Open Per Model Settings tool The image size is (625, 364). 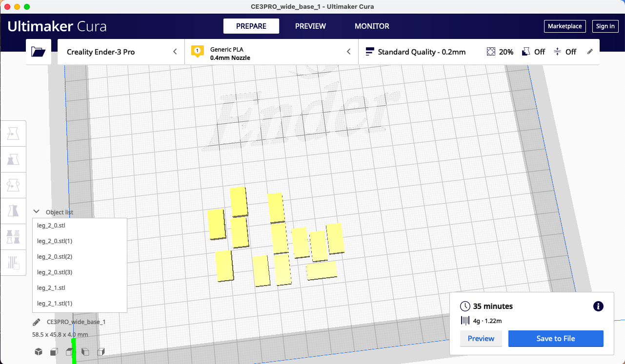[13, 237]
